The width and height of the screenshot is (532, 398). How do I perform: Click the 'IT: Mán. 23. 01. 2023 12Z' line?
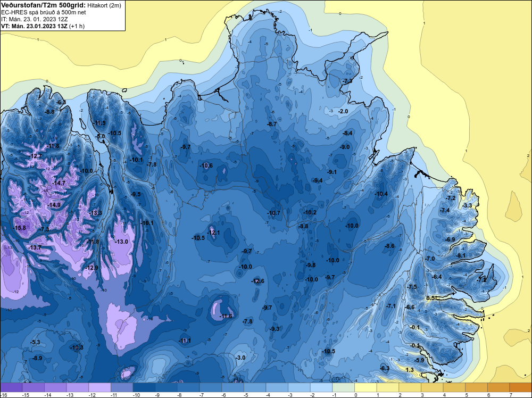[x=34, y=19]
